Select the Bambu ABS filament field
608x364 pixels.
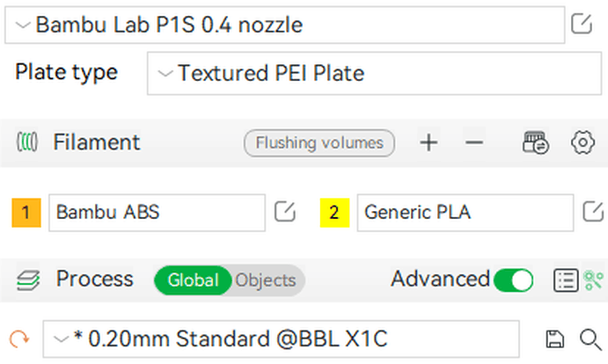click(157, 213)
